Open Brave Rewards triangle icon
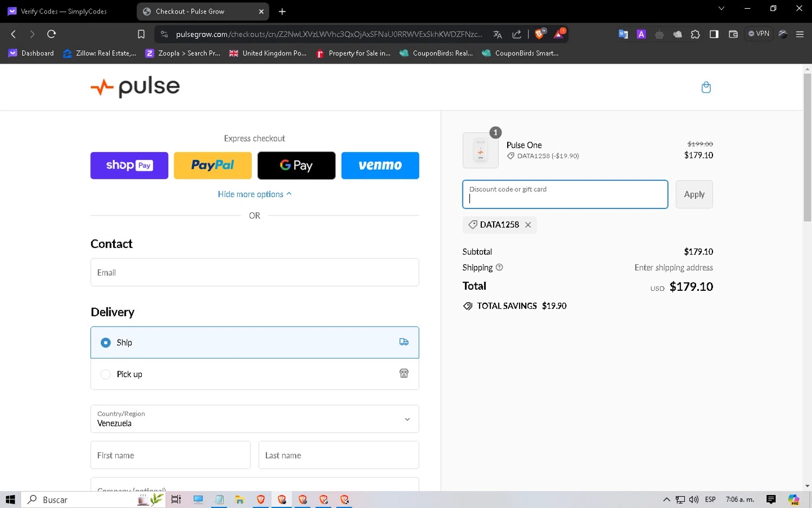Screen dimensions: 812x508 coord(559,34)
